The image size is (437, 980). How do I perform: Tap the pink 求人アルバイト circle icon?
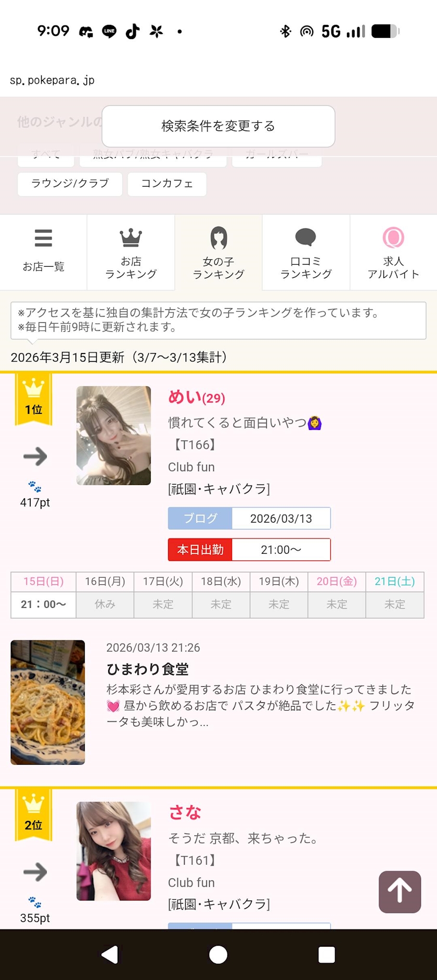(x=393, y=238)
